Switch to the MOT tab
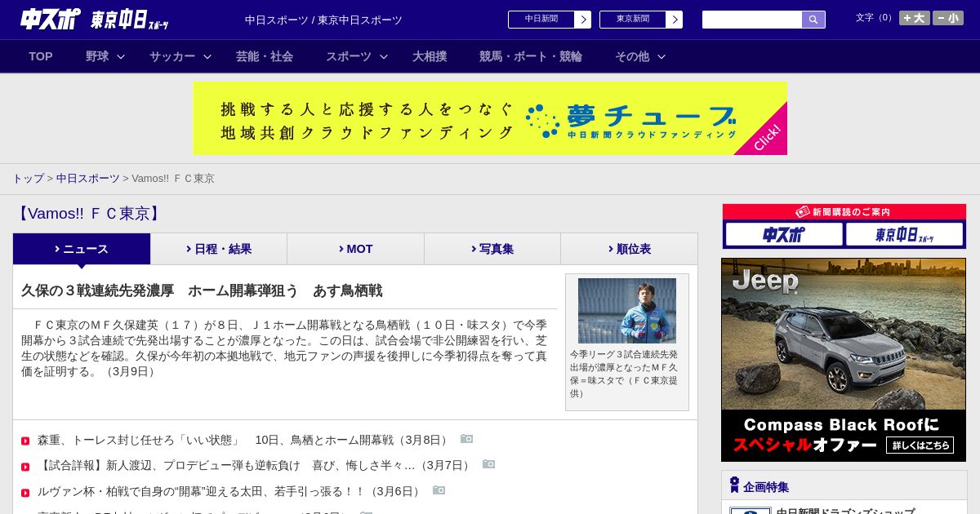 [356, 249]
